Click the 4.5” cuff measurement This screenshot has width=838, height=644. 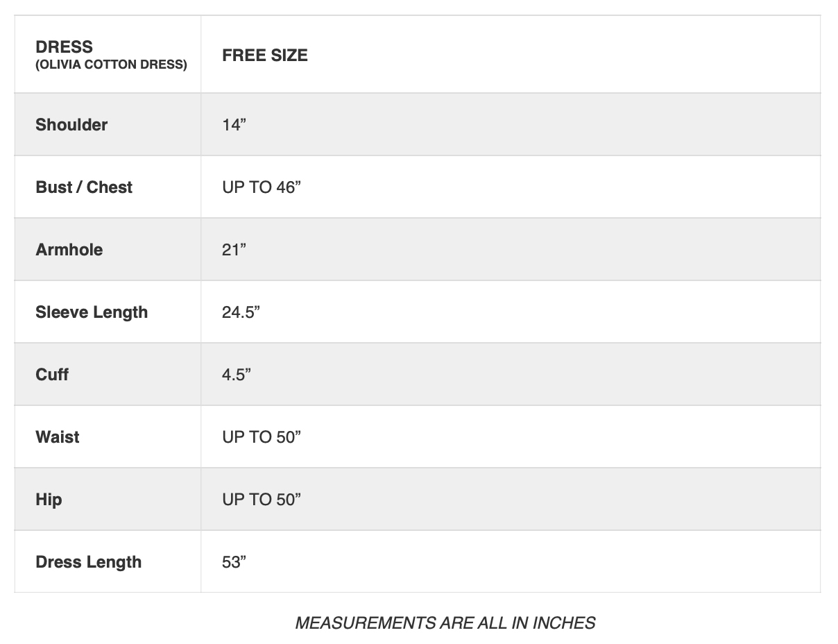(x=237, y=375)
